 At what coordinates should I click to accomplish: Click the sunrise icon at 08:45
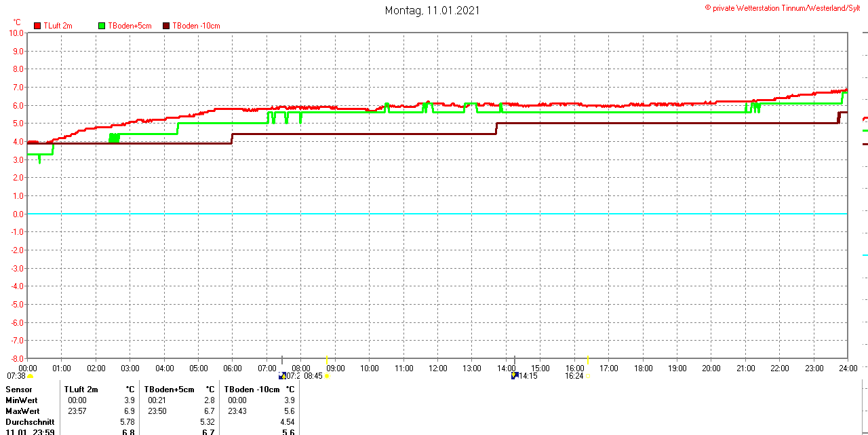[327, 376]
